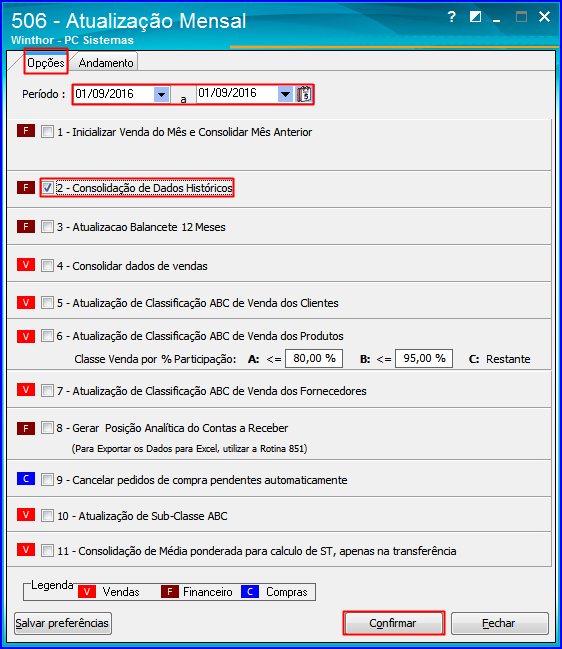Viewport: 562px width, 649px height.
Task: Check ABC de Venda dos Fornecedores option
Action: point(47,390)
